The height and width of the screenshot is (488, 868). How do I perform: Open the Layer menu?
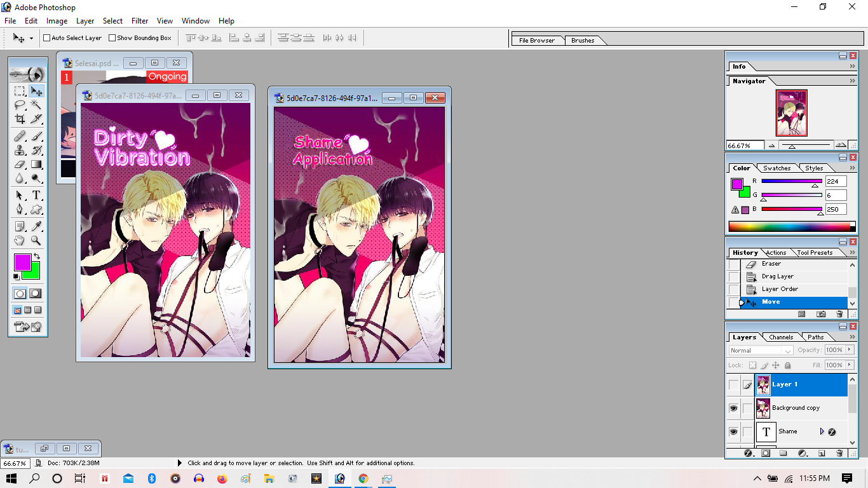[x=85, y=21]
